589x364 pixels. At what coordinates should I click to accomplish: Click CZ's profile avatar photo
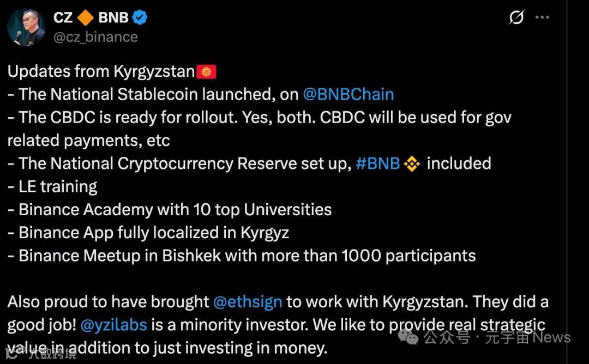[x=26, y=27]
